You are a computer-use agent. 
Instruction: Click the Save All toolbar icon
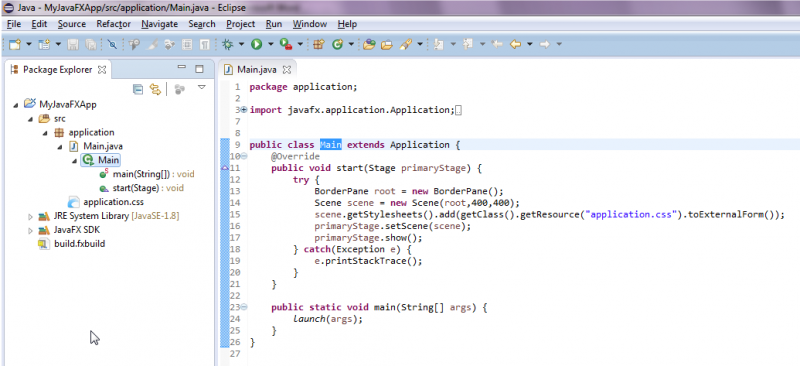[91, 45]
